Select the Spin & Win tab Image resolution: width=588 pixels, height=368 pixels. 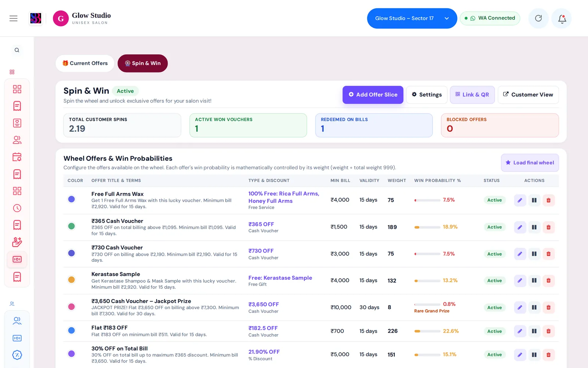tap(143, 63)
